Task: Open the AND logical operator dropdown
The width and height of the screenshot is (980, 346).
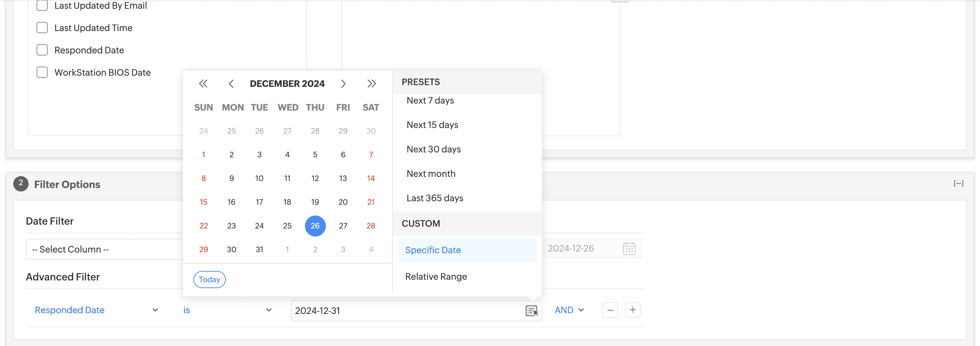Action: click(x=569, y=310)
